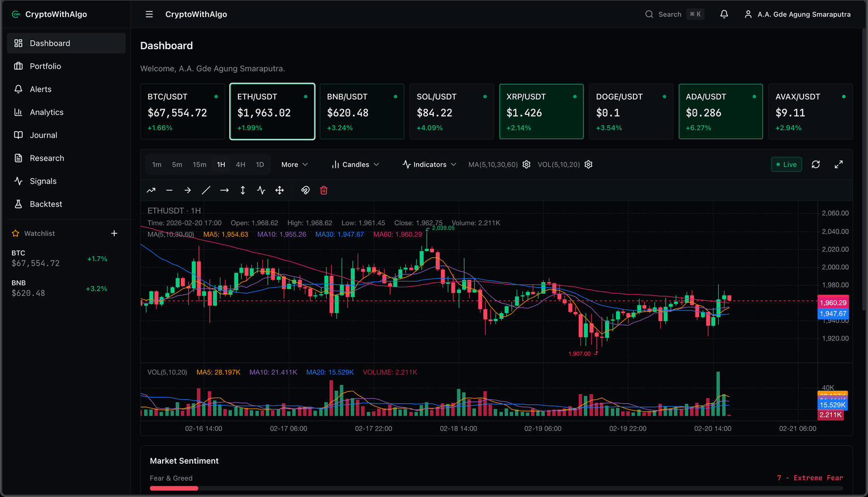
Task: Select the trend line drawing tool
Action: (x=151, y=190)
